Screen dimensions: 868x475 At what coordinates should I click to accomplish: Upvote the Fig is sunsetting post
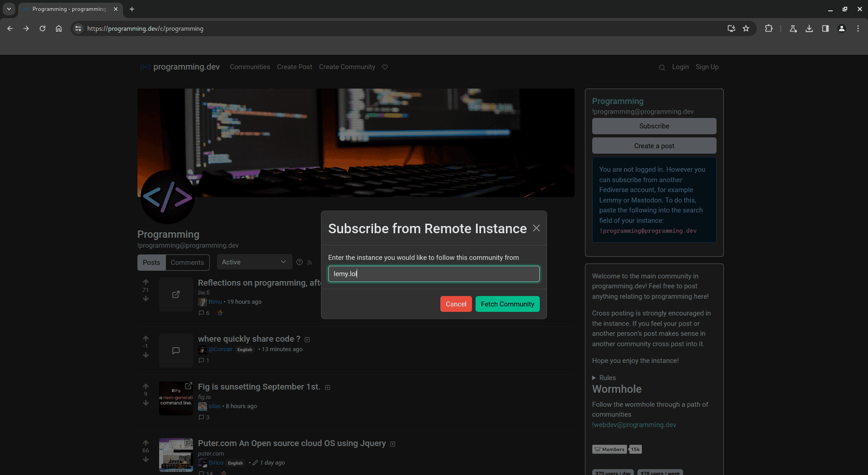point(146,386)
